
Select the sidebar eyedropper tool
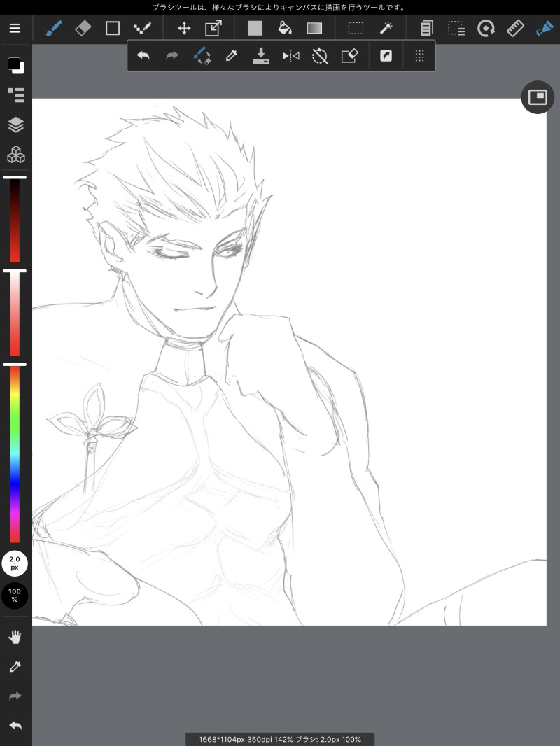point(15,666)
